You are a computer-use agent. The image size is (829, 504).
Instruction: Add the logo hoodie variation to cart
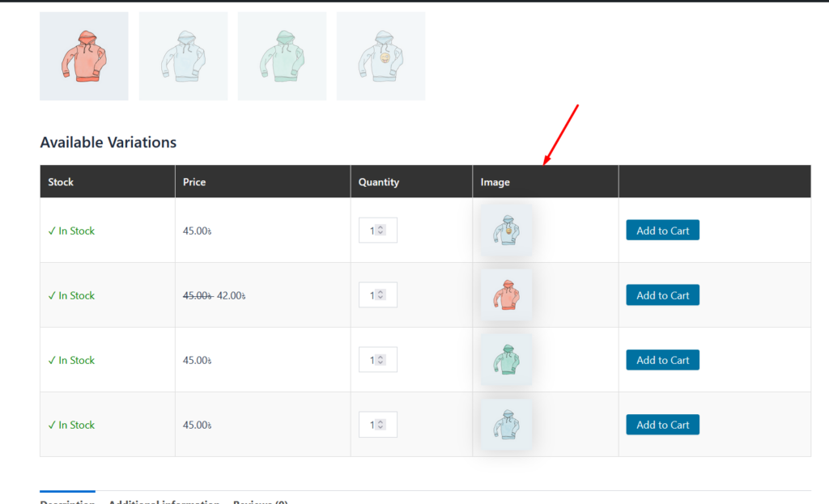coord(662,231)
